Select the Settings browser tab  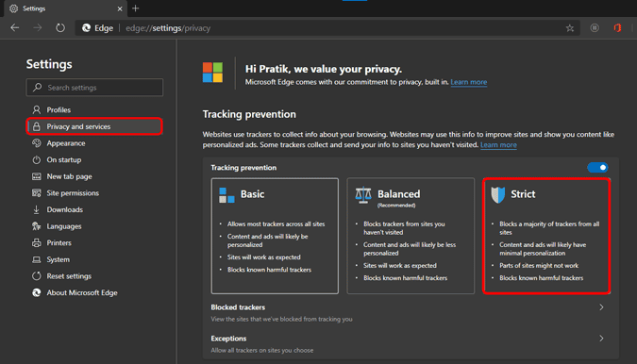tap(66, 8)
